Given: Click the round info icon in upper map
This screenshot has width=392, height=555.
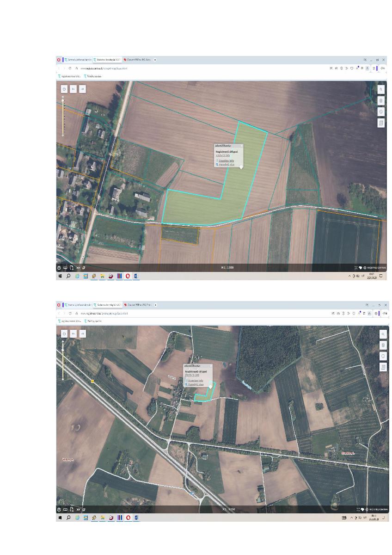Looking at the screenshot, I should point(381,112).
